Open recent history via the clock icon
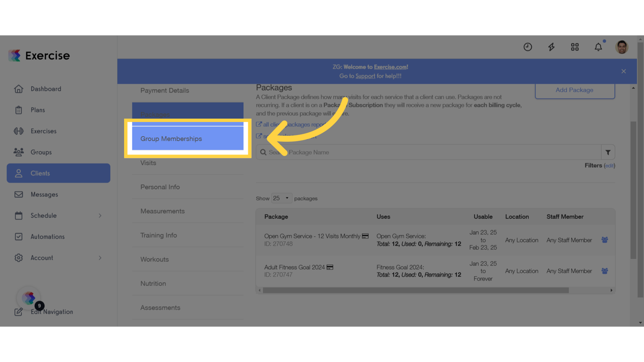Image resolution: width=644 pixels, height=362 pixels. coord(528,47)
